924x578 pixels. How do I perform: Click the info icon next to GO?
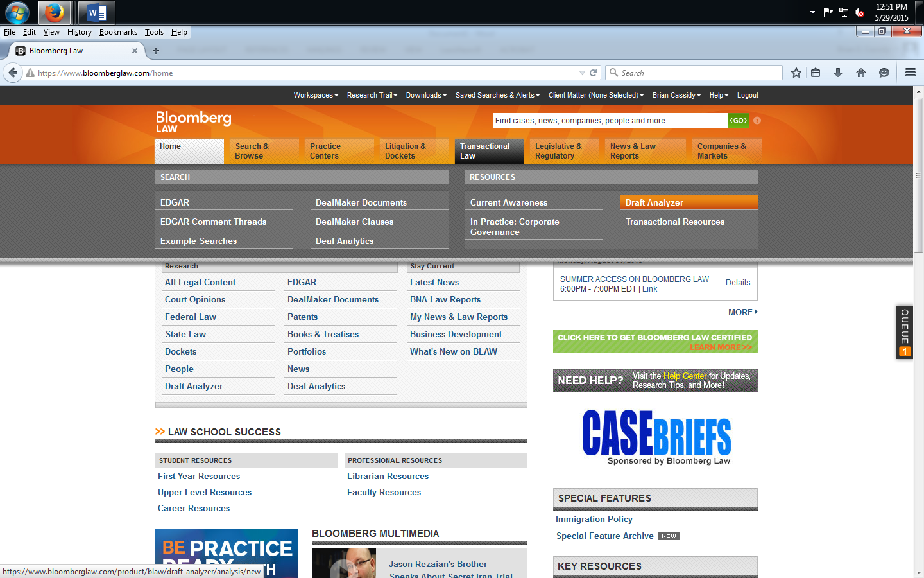coord(757,120)
